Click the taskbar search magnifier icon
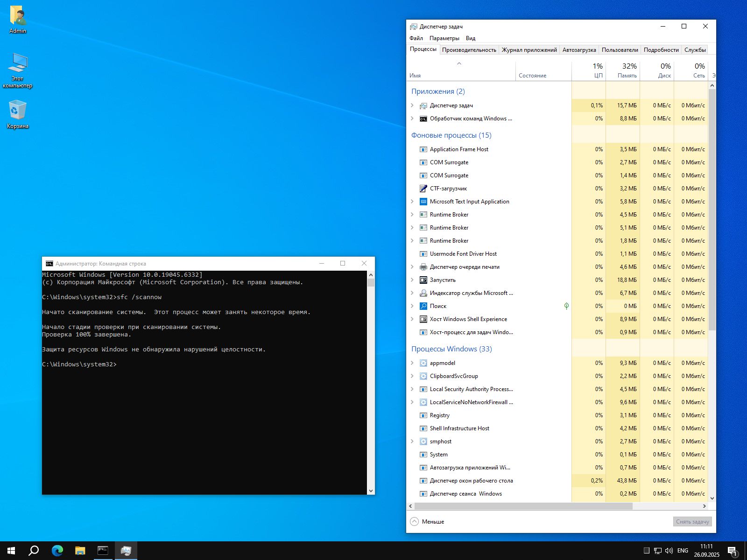This screenshot has height=560, width=747. click(34, 551)
